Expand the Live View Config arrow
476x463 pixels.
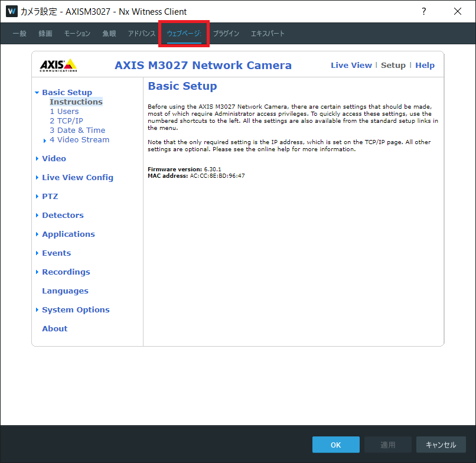coord(37,177)
